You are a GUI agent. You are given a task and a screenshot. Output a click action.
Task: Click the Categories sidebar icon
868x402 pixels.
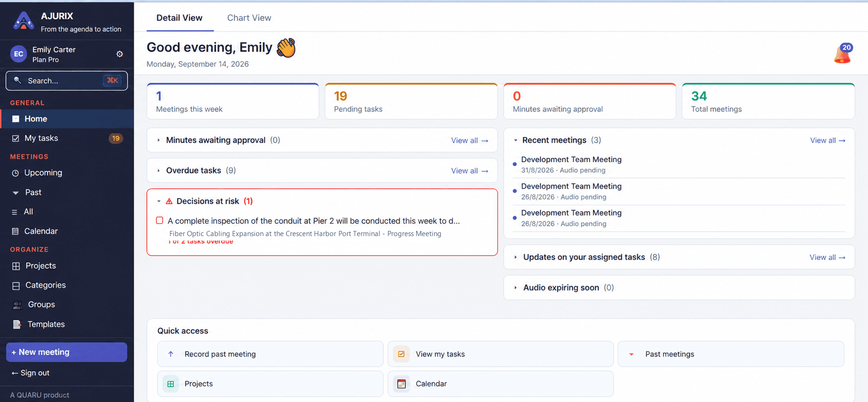tap(16, 286)
